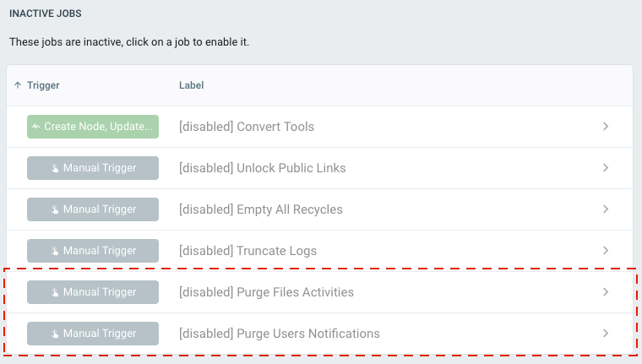Viewport: 642px width, 364px height.
Task: Select the [disabled] Convert Tools label
Action: pos(247,127)
